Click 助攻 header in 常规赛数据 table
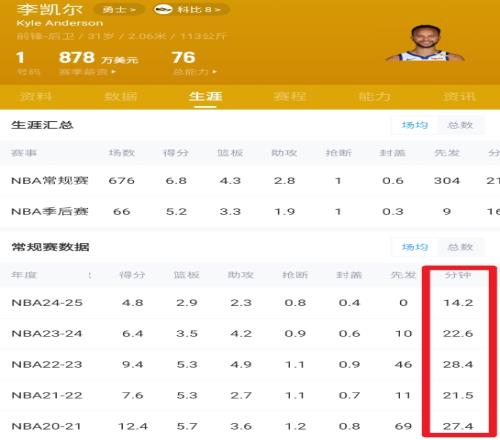 coord(241,275)
